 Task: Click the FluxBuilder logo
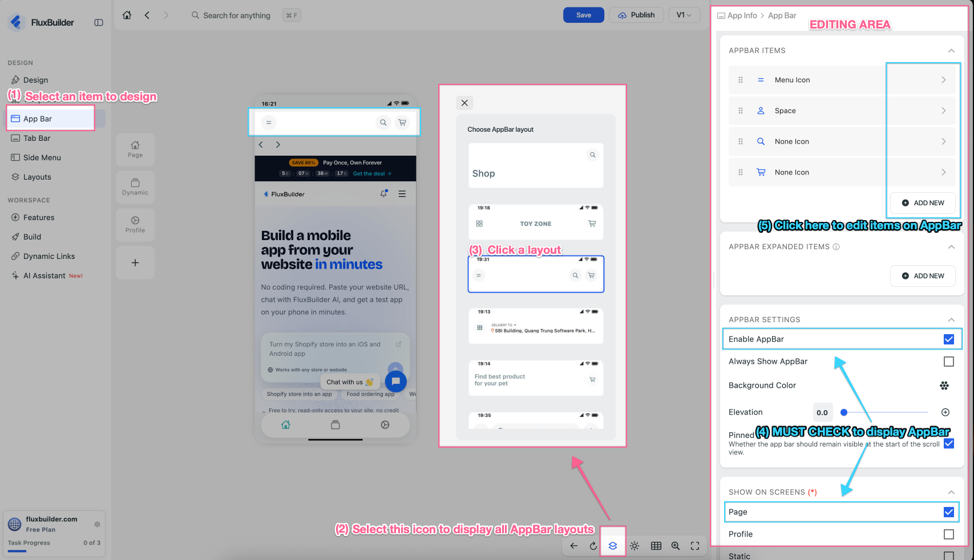16,22
